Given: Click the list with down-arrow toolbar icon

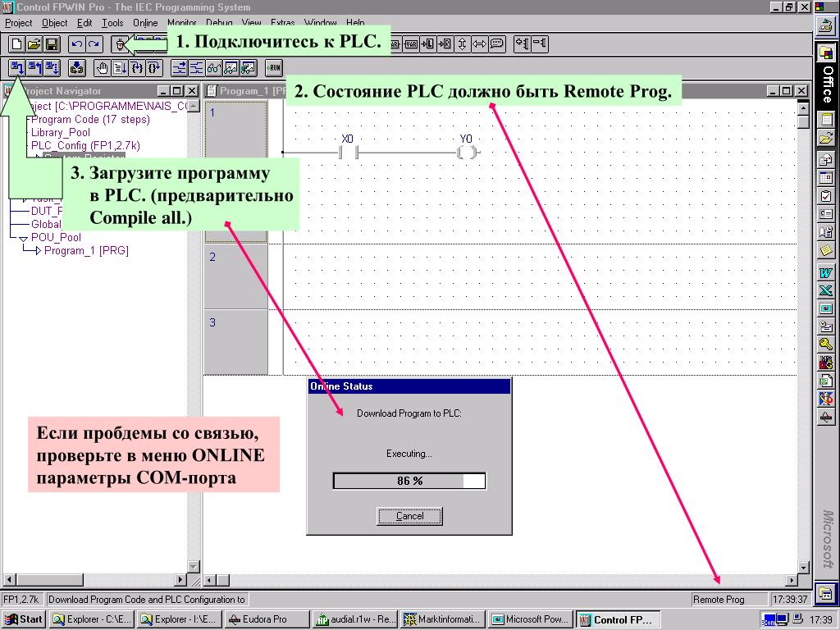Looking at the screenshot, I should pos(120,67).
